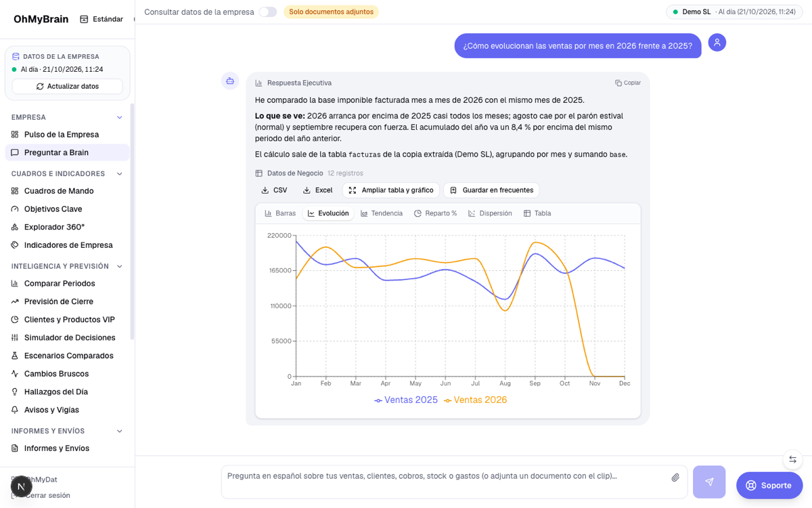Go to Objetivos Clave
Screen dimensions: 812x508
[x=67, y=209]
